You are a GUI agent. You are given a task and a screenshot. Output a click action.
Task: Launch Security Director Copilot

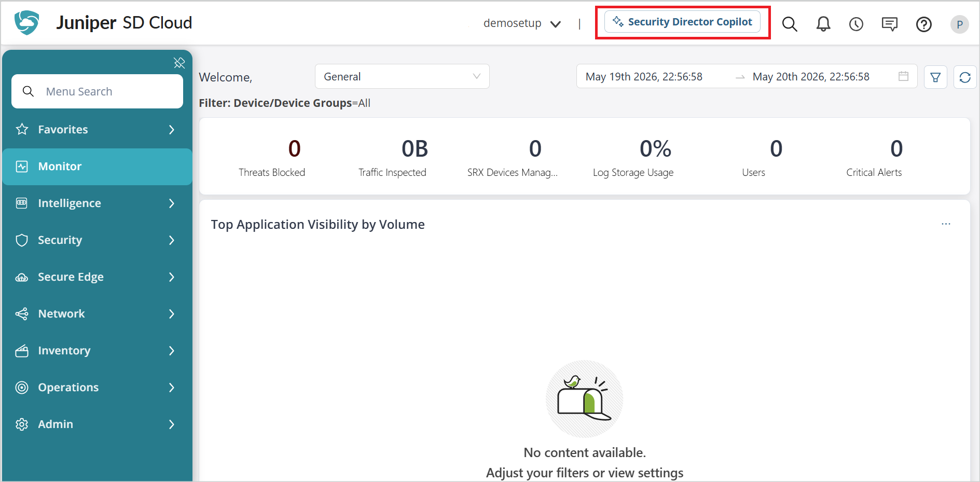point(682,22)
